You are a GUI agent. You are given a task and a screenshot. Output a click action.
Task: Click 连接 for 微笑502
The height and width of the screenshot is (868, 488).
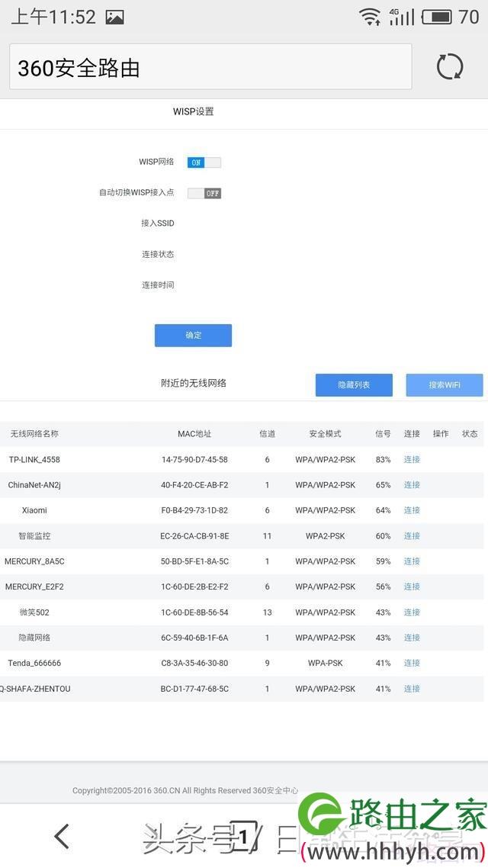click(412, 612)
